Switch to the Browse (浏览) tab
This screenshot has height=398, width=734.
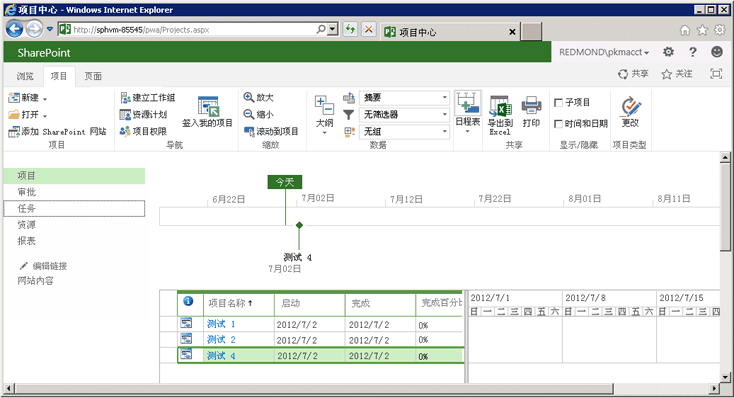point(25,76)
